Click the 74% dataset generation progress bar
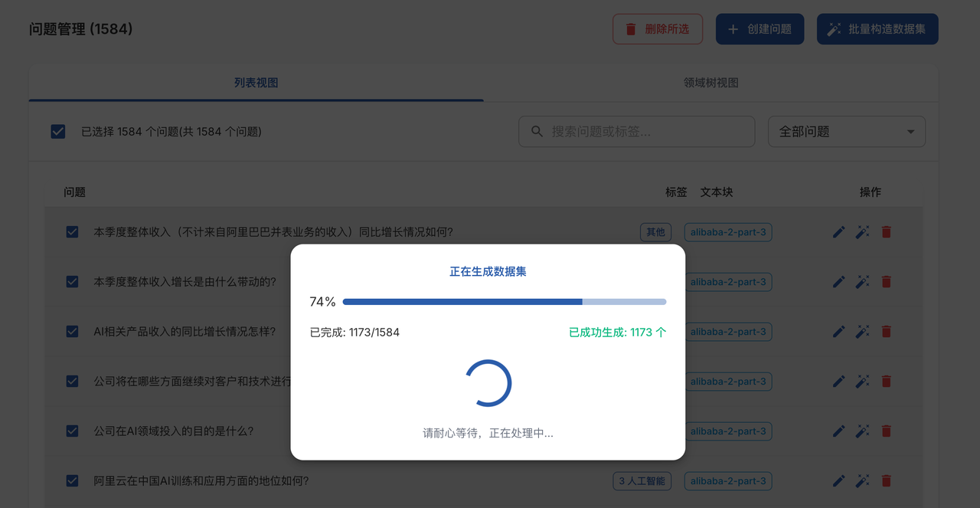Screen dimensions: 980x508 504,302
